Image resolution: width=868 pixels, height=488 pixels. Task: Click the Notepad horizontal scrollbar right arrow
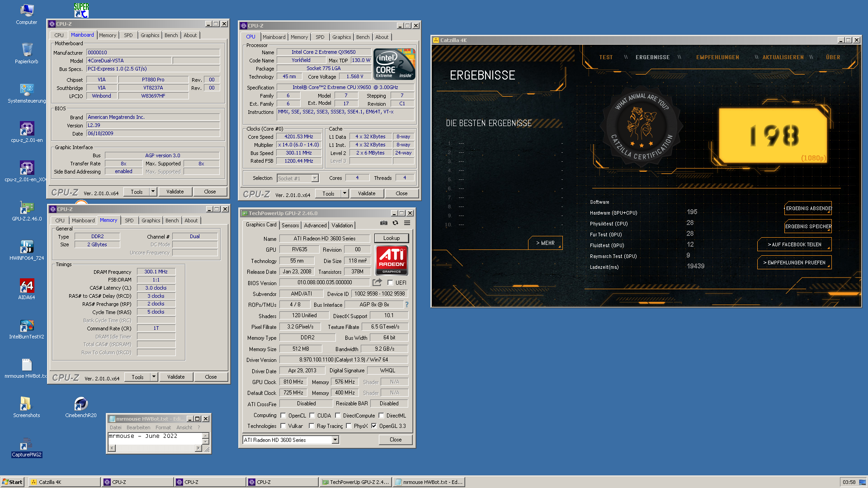[x=198, y=448]
